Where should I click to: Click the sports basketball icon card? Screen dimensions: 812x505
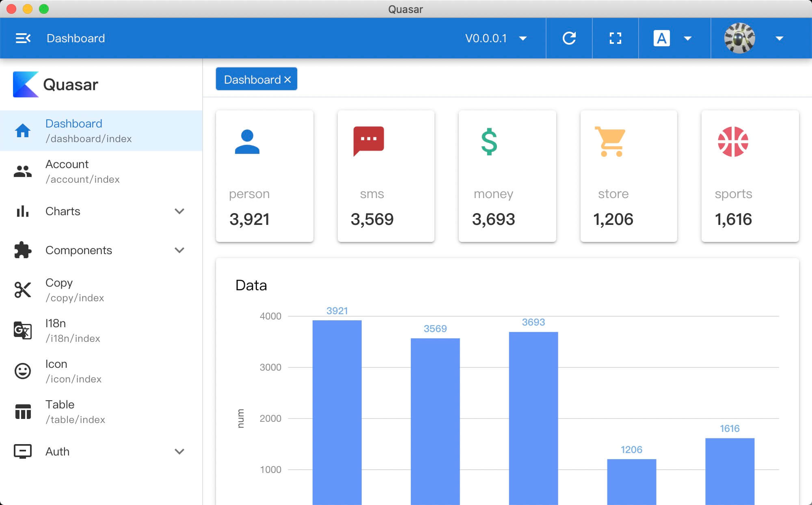coord(733,142)
